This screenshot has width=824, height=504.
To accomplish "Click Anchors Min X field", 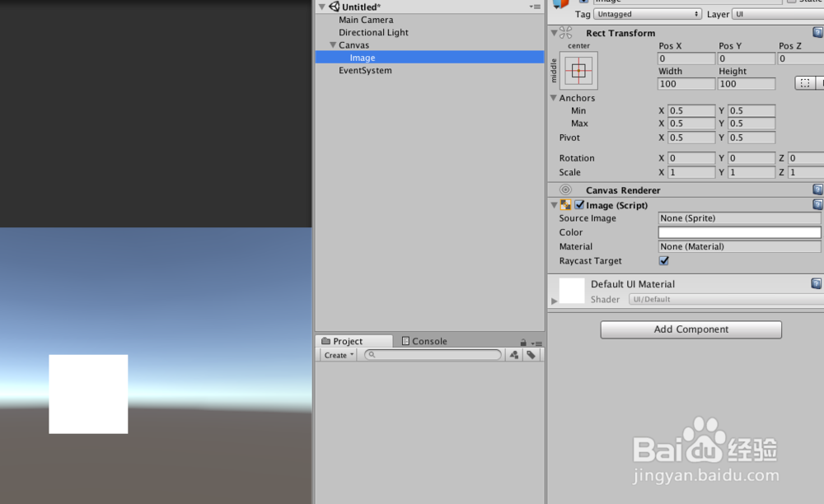I will click(691, 111).
